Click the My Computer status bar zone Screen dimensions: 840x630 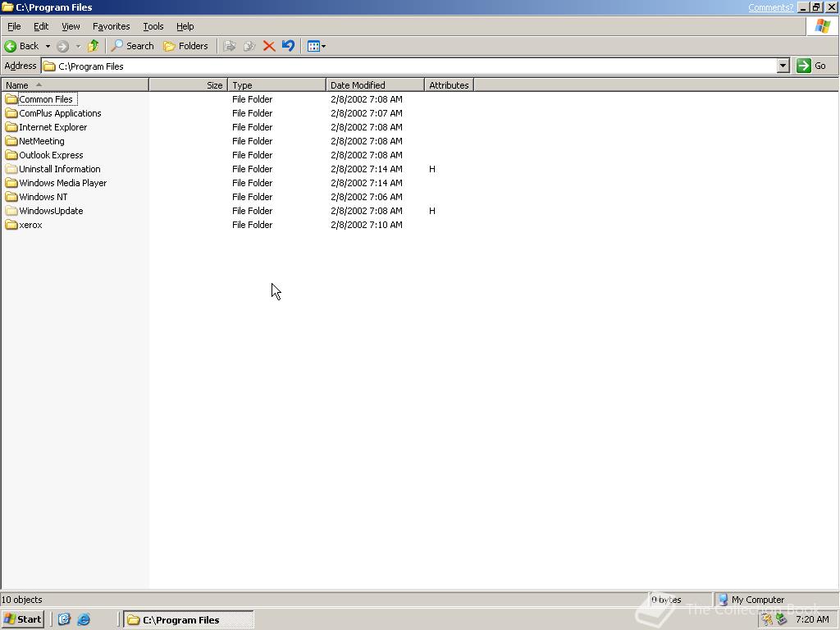click(x=776, y=600)
